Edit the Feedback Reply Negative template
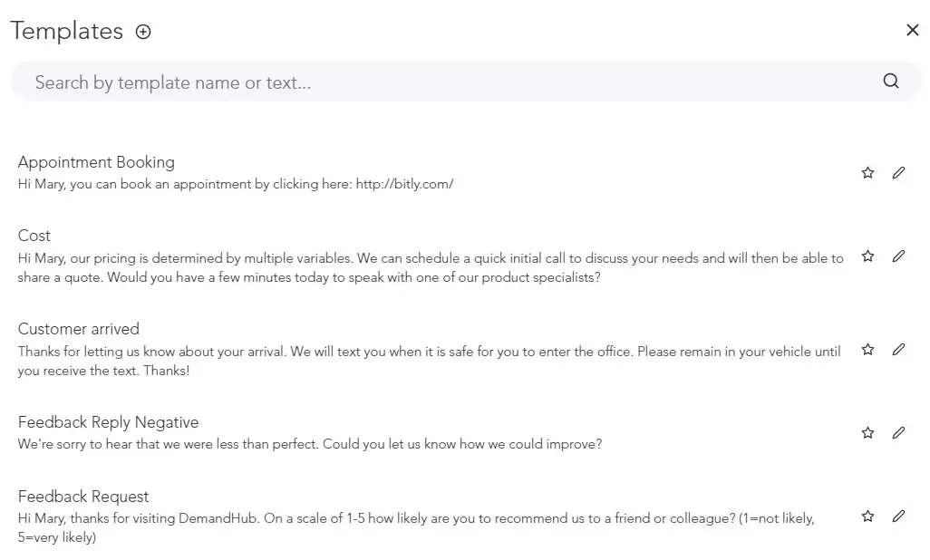The height and width of the screenshot is (560, 930). (x=898, y=432)
